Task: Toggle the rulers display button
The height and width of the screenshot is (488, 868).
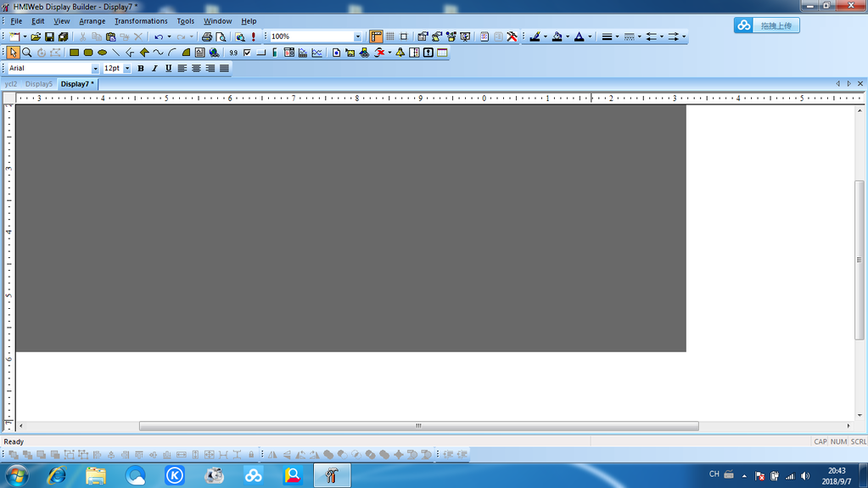Action: 376,36
